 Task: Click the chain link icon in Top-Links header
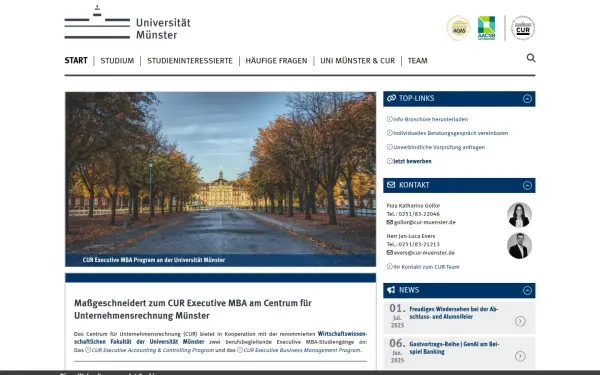[x=391, y=98]
